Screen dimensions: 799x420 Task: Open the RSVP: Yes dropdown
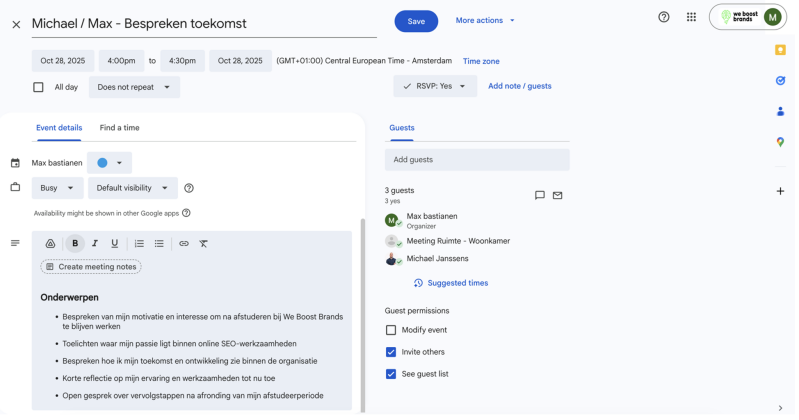click(x=435, y=86)
